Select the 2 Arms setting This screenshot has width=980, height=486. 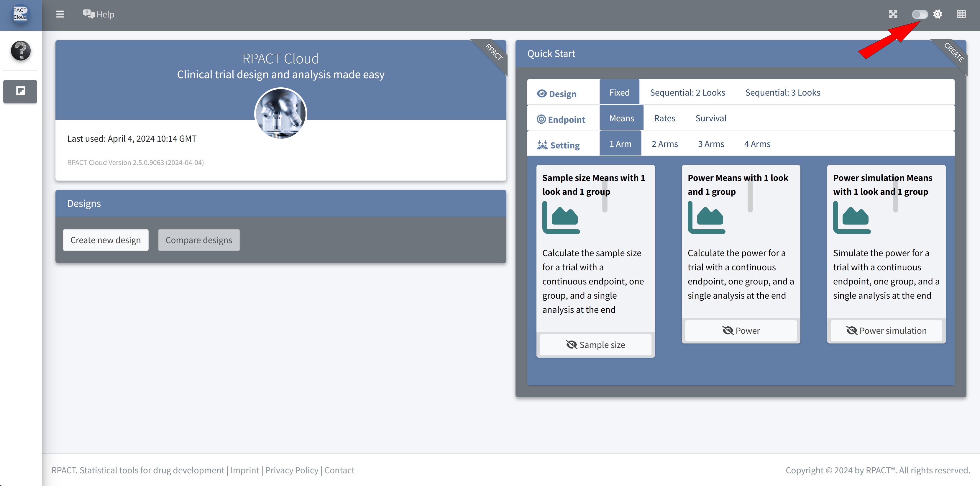coord(664,144)
